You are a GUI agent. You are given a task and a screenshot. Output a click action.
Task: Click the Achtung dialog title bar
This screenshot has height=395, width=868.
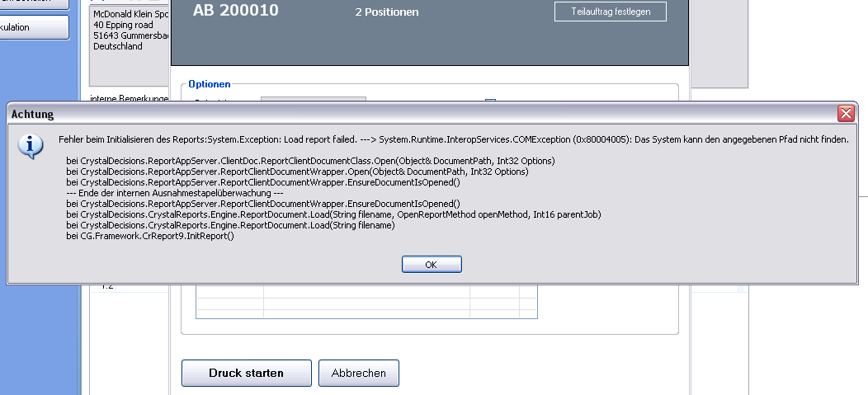[413, 114]
